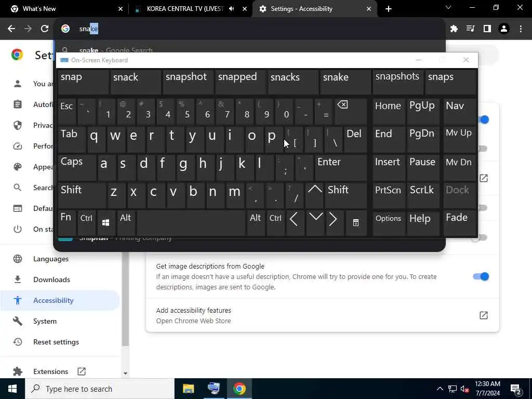Click the Windows logo key on keyboard
The image size is (532, 399).
click(x=106, y=222)
